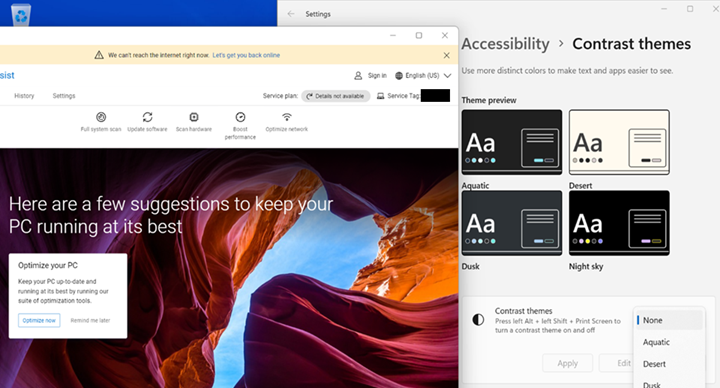Click the Service plan: label
Image resolution: width=720 pixels, height=388 pixels.
(x=280, y=96)
